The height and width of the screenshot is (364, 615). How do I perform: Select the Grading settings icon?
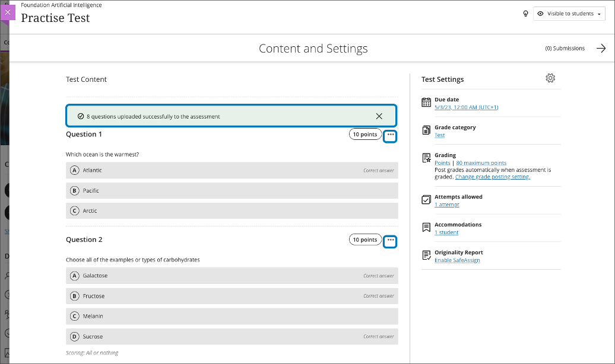(426, 158)
